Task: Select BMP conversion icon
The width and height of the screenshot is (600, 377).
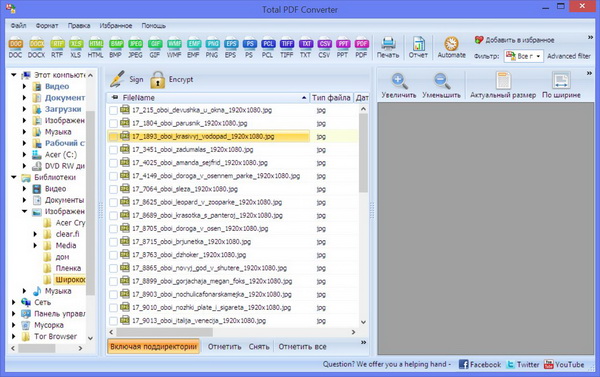Action: pos(116,48)
